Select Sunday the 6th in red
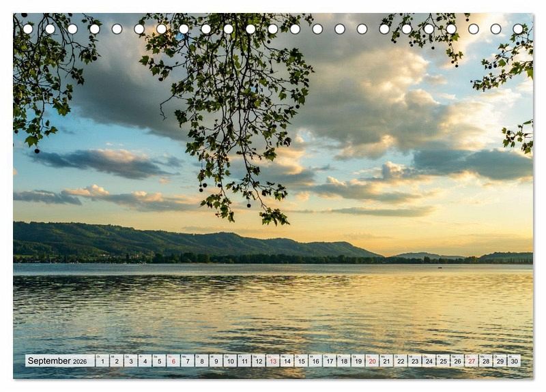Image resolution: width=546 pixels, height=392 pixels. [x=173, y=361]
